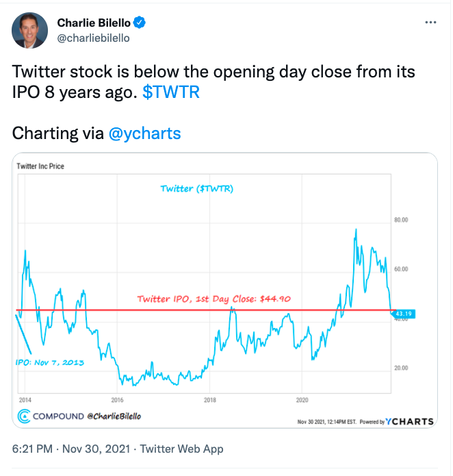Open the tweet's three-dot more menu
The height and width of the screenshot is (476, 453).
pyautogui.click(x=430, y=23)
